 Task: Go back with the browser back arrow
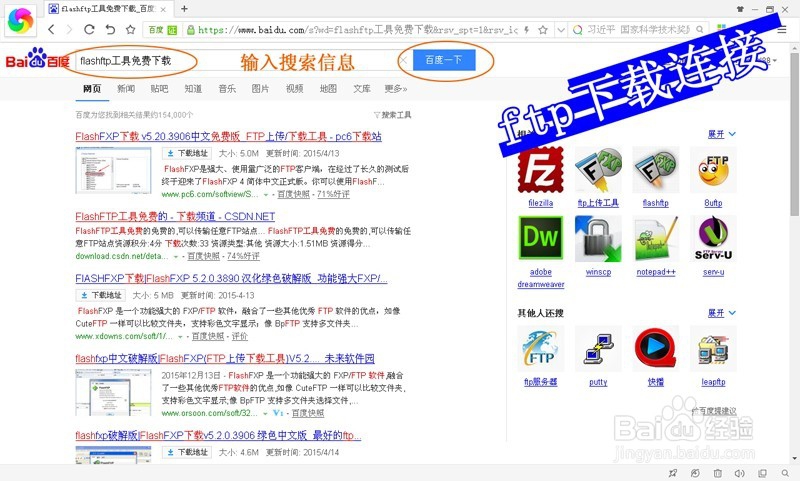tap(51, 30)
